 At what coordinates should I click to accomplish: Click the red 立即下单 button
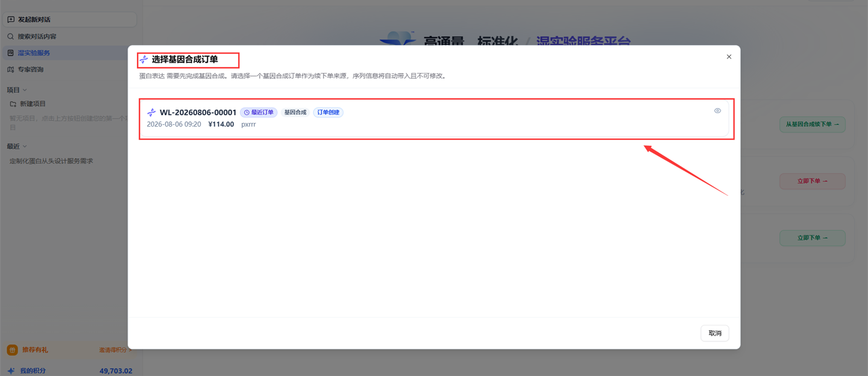click(813, 181)
